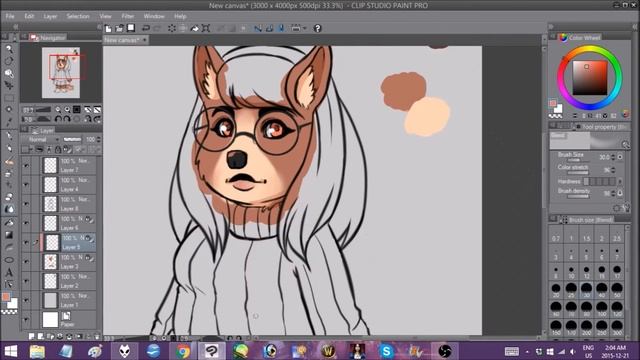640x360 pixels.
Task: Open the Brush size panel menu button
Action: pos(552,219)
